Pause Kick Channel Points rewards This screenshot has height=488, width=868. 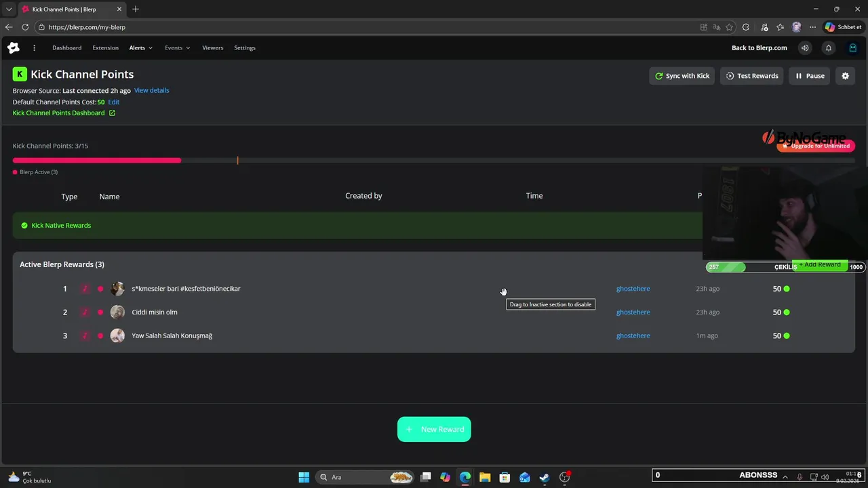(810, 76)
